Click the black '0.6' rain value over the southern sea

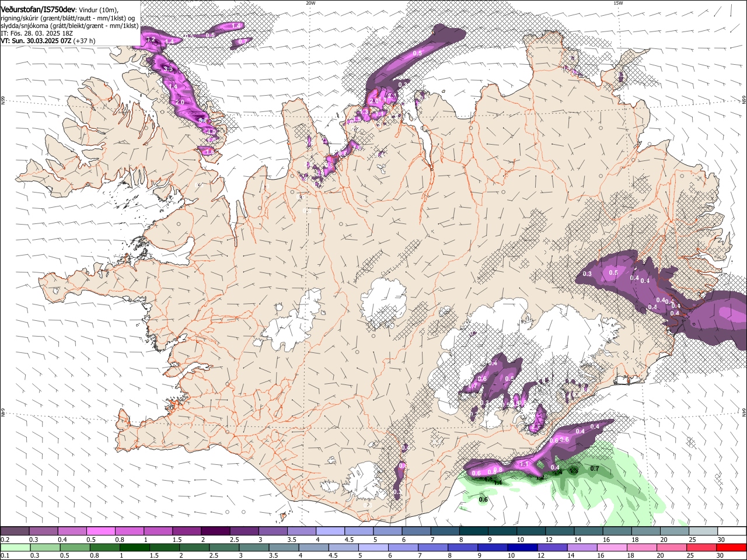click(483, 499)
